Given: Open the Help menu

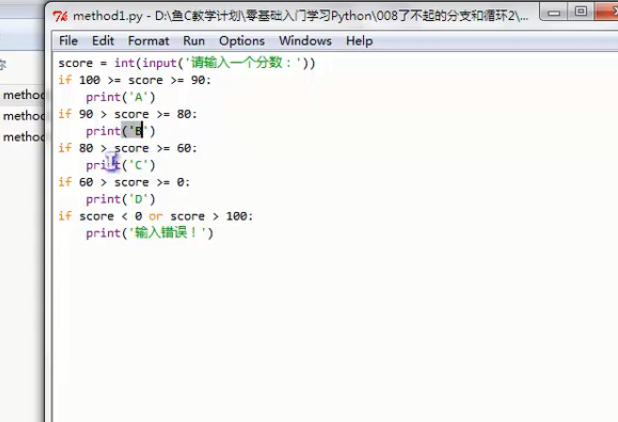Looking at the screenshot, I should click(359, 41).
